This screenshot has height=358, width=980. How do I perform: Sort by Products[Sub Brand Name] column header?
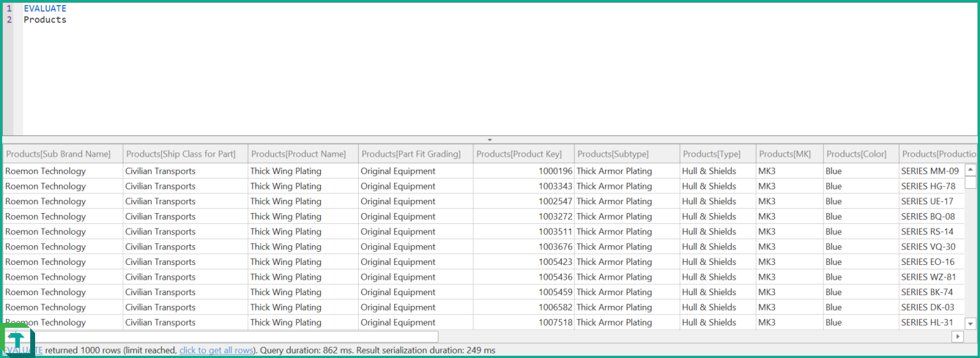point(62,154)
